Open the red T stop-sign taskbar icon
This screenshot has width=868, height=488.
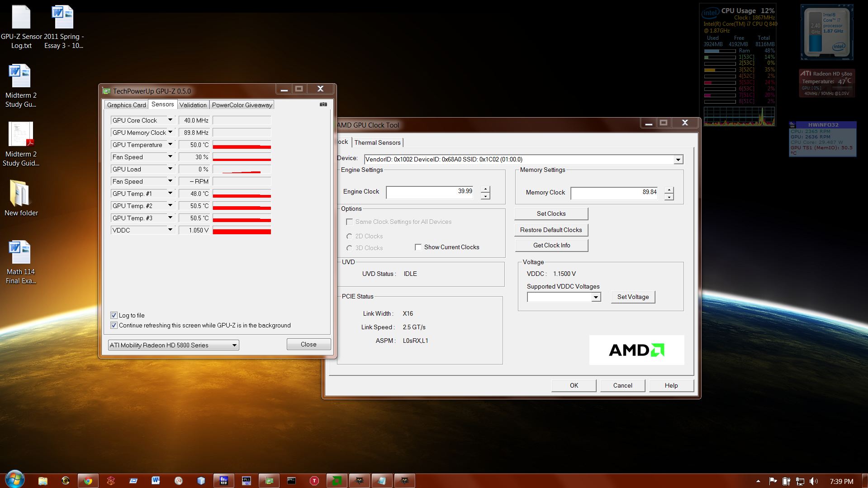pyautogui.click(x=314, y=481)
